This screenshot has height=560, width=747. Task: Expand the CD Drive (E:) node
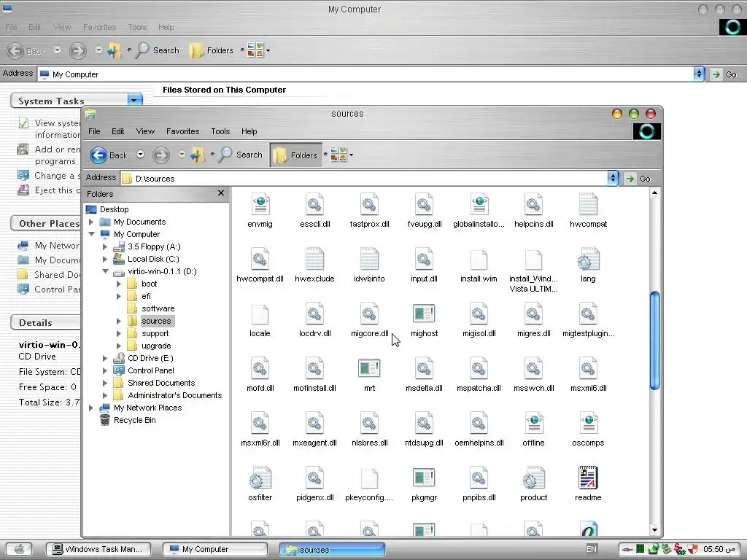[105, 358]
